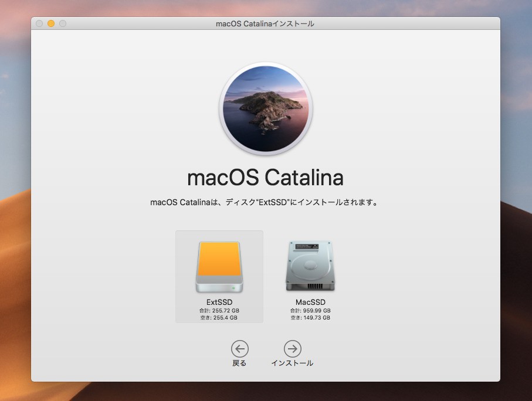532x401 pixels.
Task: Click the macOS Catalina large heading
Action: tap(265, 178)
